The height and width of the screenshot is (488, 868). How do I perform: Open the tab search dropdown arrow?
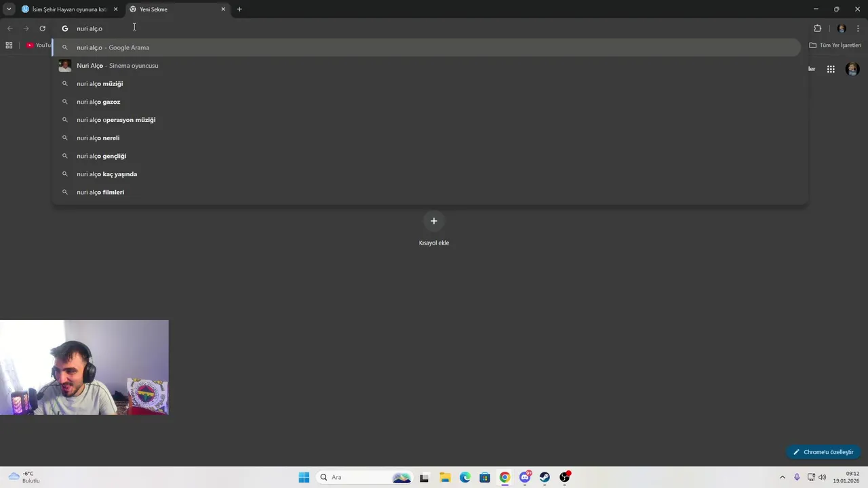pos(9,9)
